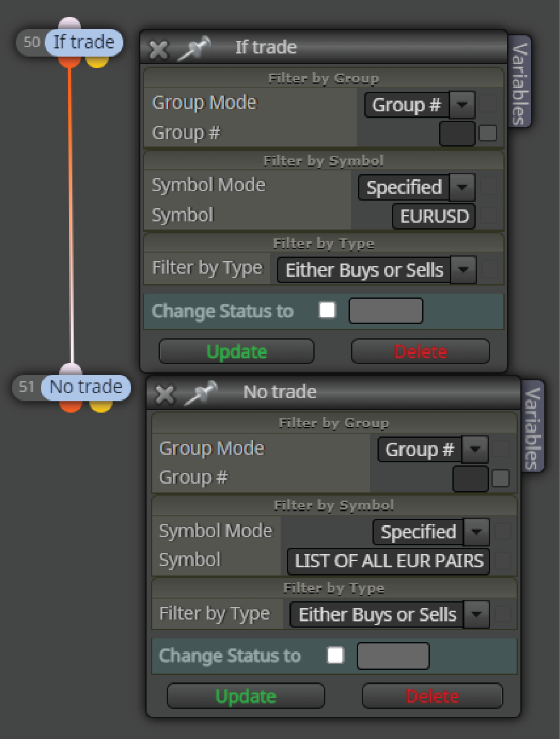Click the LIST OF ALL EUR PAIRS field
The width and height of the screenshot is (560, 739).
[388, 561]
